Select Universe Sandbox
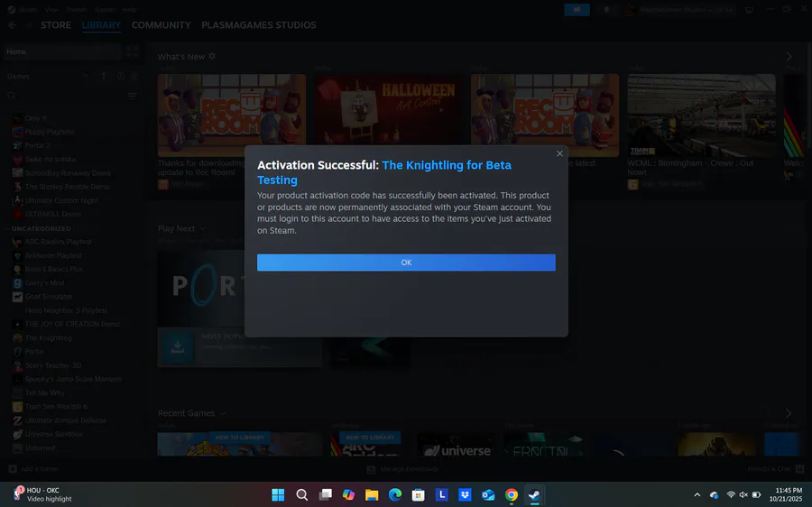The height and width of the screenshot is (507, 812). pyautogui.click(x=54, y=434)
